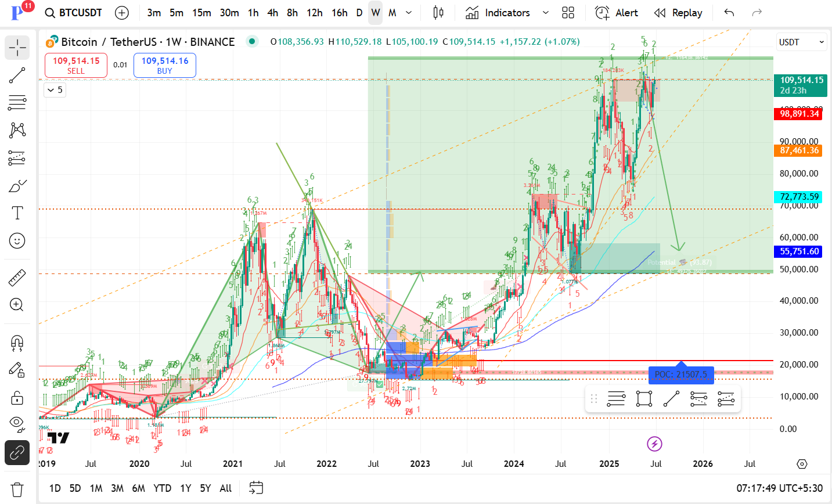Set the range to 1D
The width and height of the screenshot is (832, 504).
pyautogui.click(x=55, y=488)
